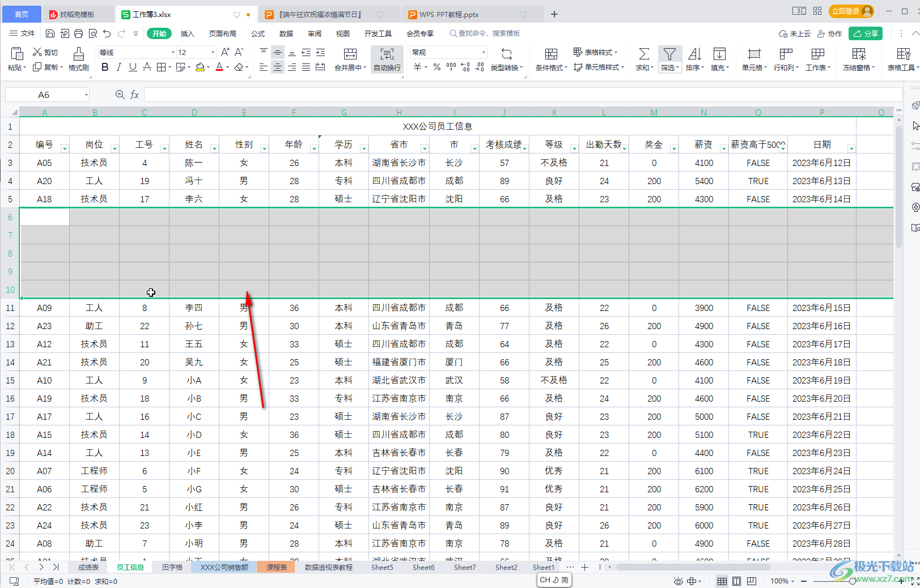Viewport: 920px width, 588px height.
Task: Open the font name dropdown
Action: 173,52
